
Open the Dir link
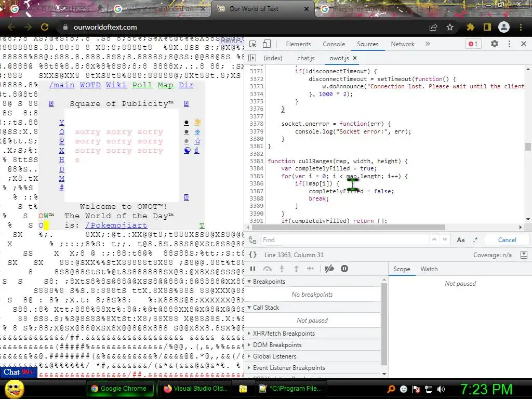click(187, 85)
